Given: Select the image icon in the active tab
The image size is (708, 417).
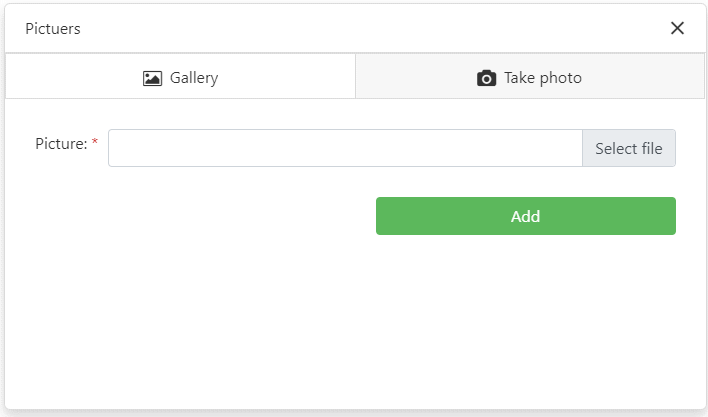Looking at the screenshot, I should click(152, 78).
